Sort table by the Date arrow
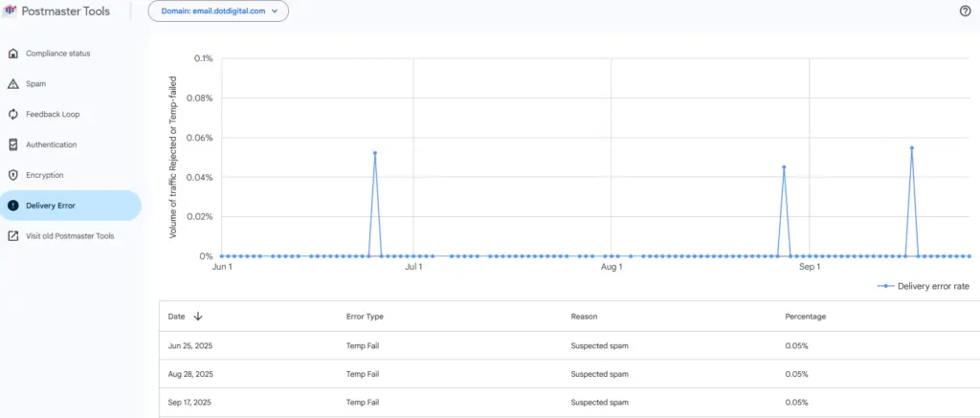The width and height of the screenshot is (980, 418). [198, 316]
